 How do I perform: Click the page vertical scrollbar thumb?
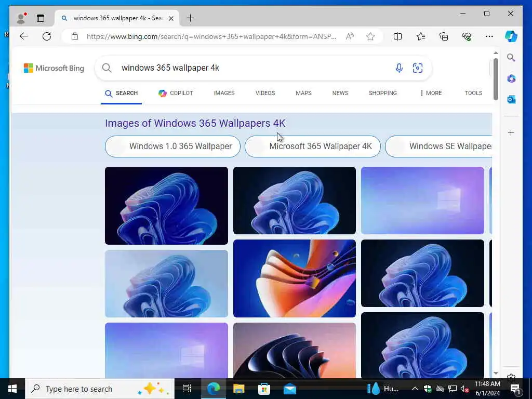496,79
